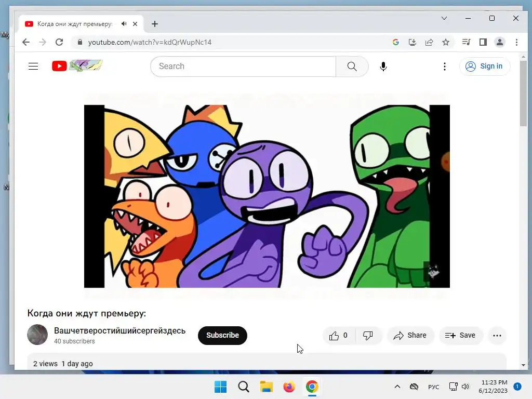The image size is (532, 399).
Task: Save the video to a playlist
Action: [x=460, y=335]
